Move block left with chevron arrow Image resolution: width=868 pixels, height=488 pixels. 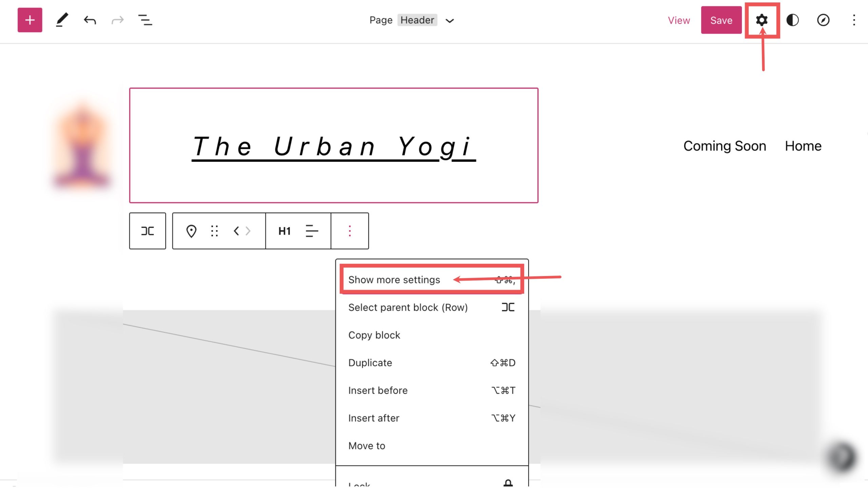pos(236,231)
